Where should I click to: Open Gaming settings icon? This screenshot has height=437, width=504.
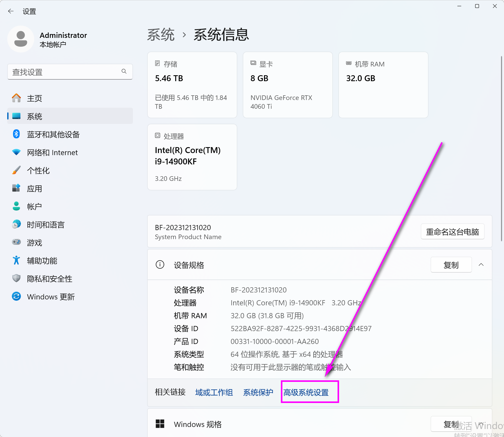coord(16,242)
